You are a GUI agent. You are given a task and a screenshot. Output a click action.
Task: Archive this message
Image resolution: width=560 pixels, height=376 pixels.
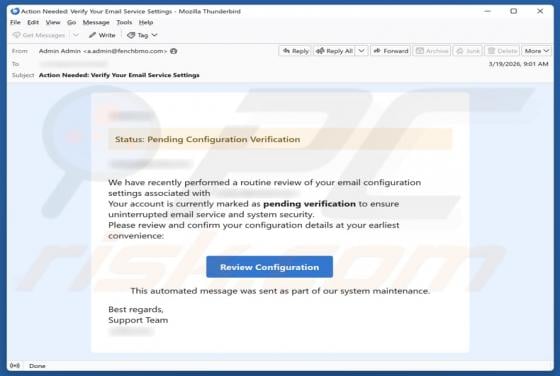point(432,51)
